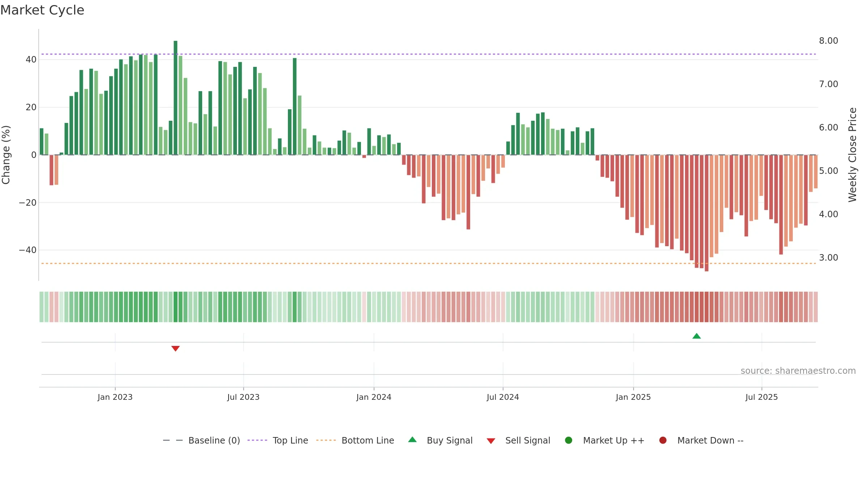This screenshot has width=868, height=488.
Task: Click the green Buy Signal triangle marker on the chart
Action: 697,336
